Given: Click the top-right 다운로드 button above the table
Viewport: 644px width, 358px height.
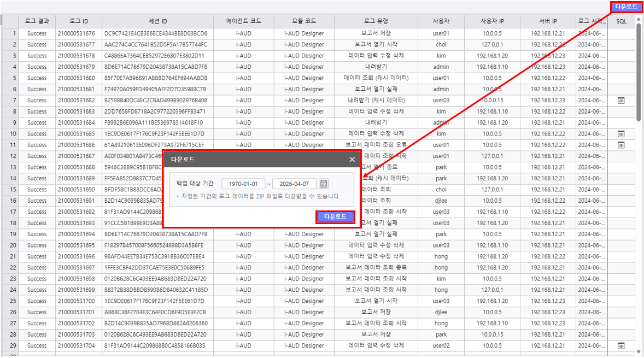Looking at the screenshot, I should (626, 7).
